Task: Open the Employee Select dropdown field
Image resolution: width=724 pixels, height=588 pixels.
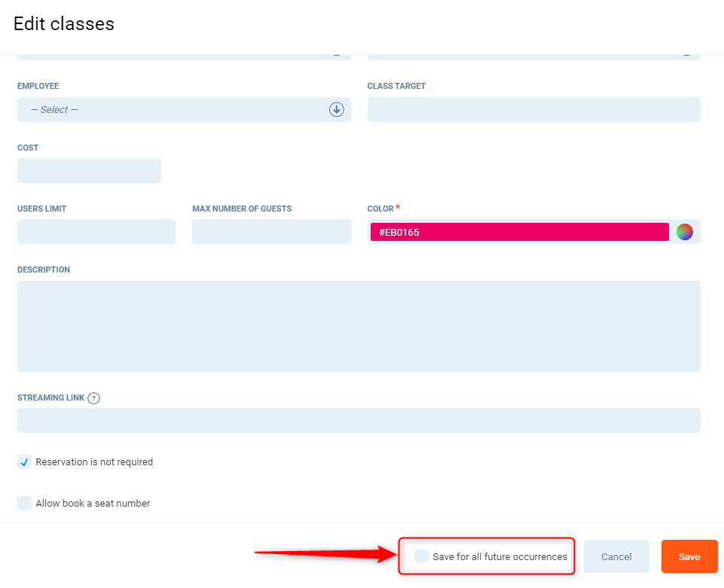Action: point(173,110)
